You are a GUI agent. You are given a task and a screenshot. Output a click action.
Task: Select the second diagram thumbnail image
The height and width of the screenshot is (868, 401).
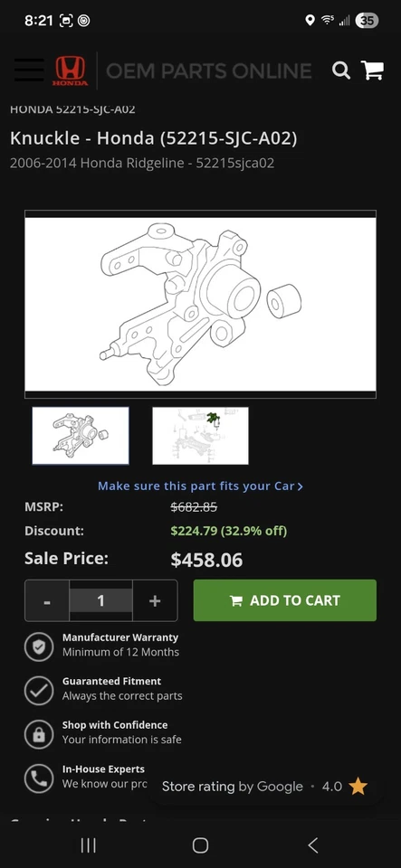click(201, 436)
